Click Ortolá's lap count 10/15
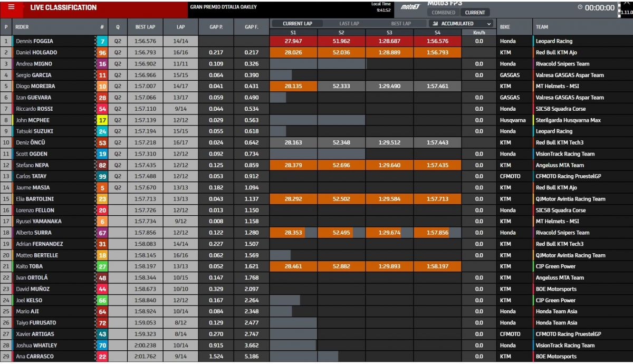 pos(180,277)
